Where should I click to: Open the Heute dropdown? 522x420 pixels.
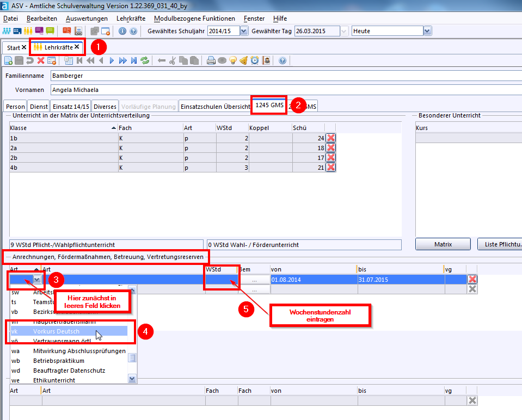click(x=427, y=31)
